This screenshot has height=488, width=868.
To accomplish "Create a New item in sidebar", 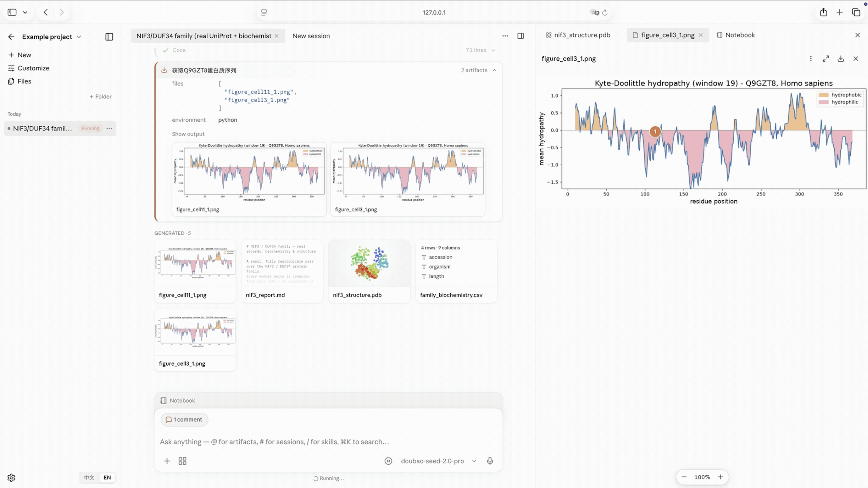I will pyautogui.click(x=20, y=55).
